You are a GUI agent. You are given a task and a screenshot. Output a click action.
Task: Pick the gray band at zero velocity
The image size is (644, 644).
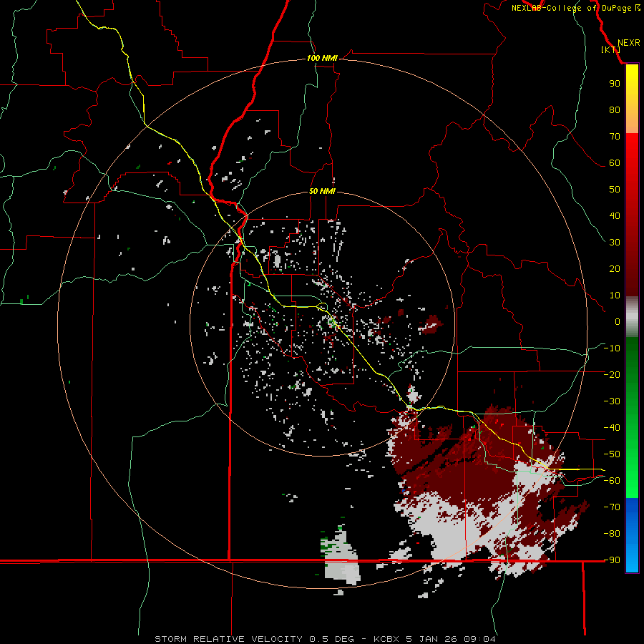pos(632,318)
